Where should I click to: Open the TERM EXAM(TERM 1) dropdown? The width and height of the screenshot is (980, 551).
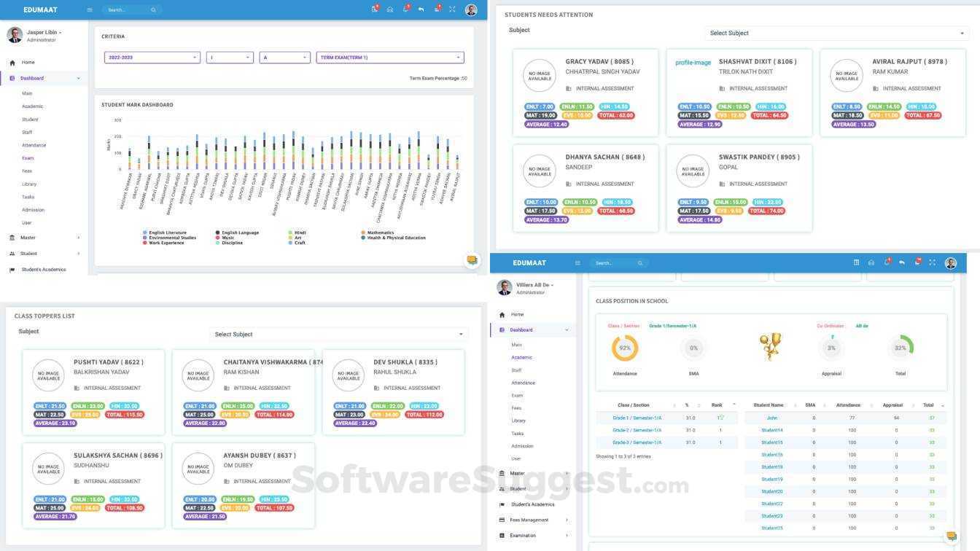coord(390,58)
